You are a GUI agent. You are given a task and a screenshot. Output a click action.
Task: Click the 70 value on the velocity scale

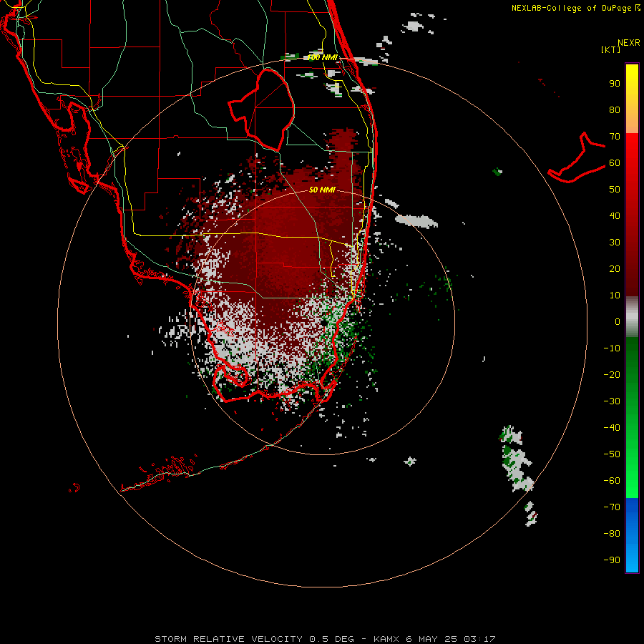[615, 137]
